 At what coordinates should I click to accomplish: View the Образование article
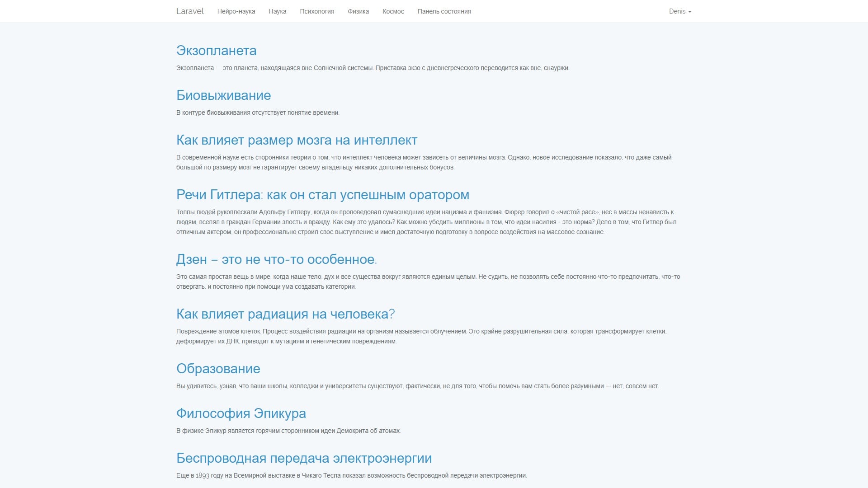pos(218,369)
